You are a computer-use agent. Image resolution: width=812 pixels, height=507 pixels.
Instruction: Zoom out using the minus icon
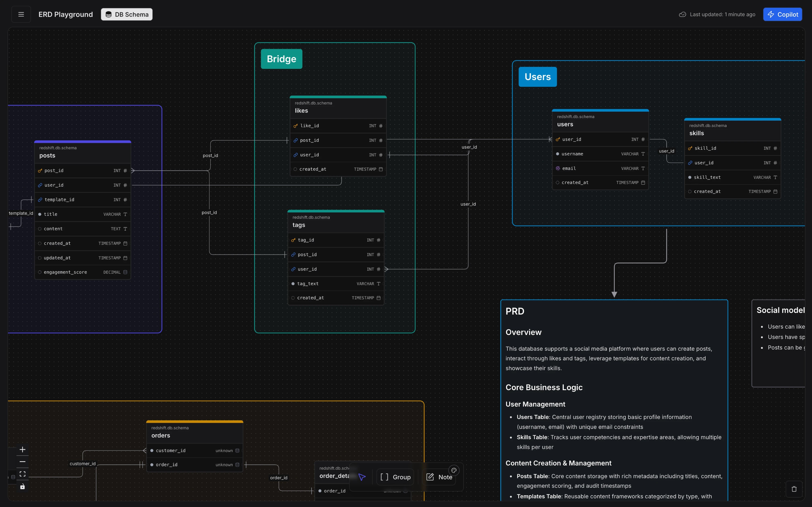point(23,462)
